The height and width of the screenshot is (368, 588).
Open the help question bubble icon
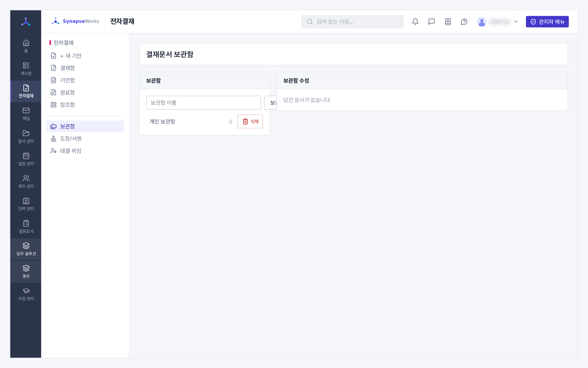tap(464, 22)
